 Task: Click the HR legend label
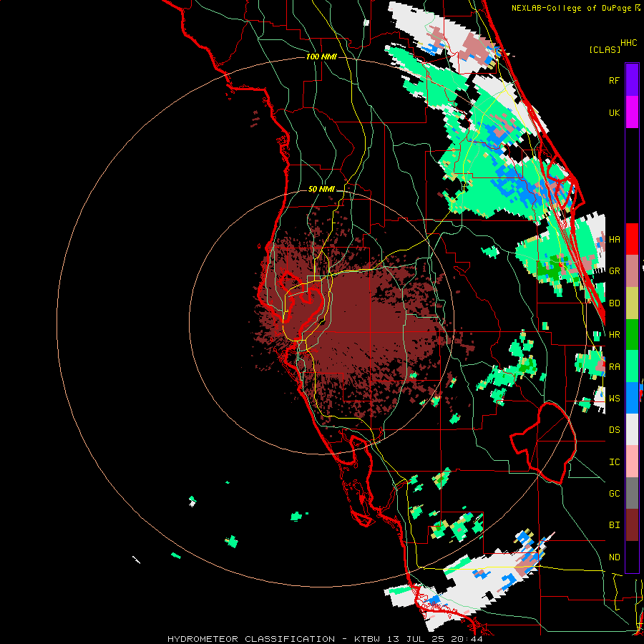pos(614,335)
